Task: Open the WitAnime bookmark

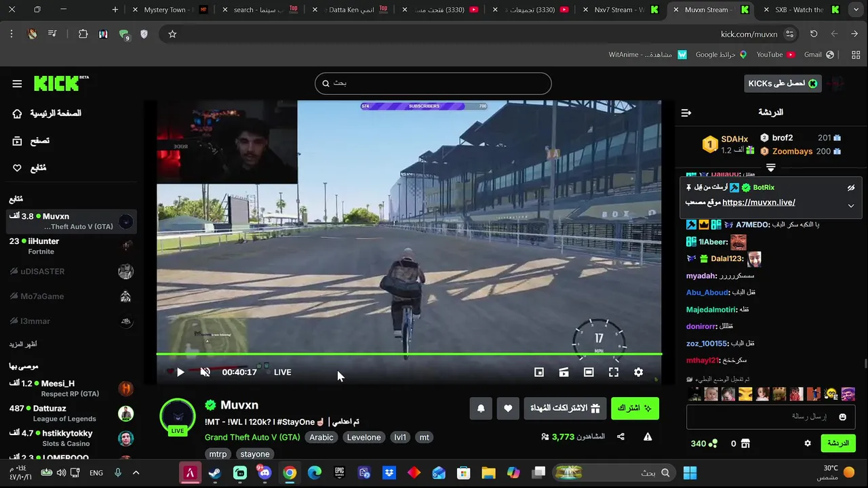Action: (x=648, y=54)
